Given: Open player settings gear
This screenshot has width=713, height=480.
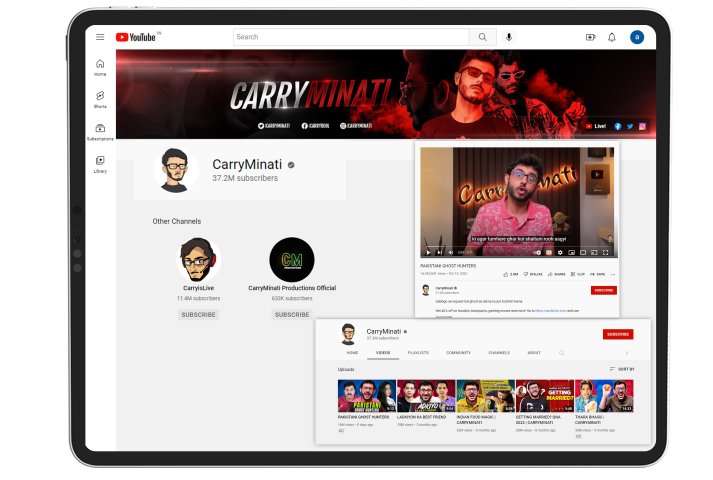Looking at the screenshot, I should pyautogui.click(x=560, y=252).
